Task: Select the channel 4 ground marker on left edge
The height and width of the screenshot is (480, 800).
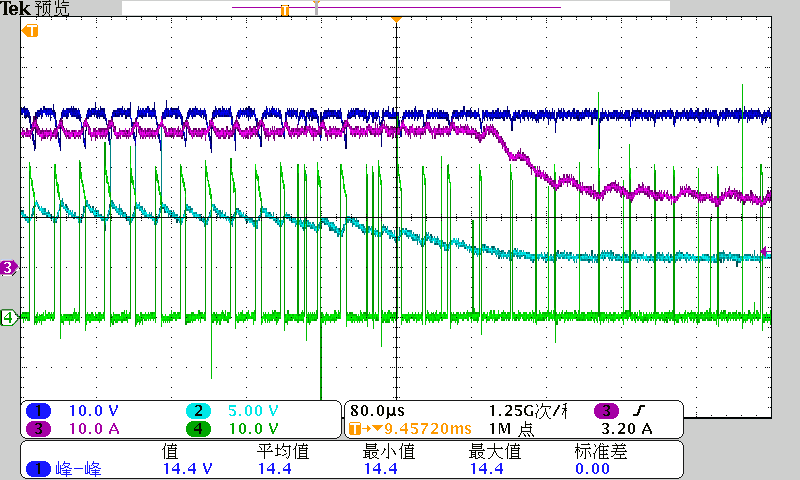Action: coord(9,317)
